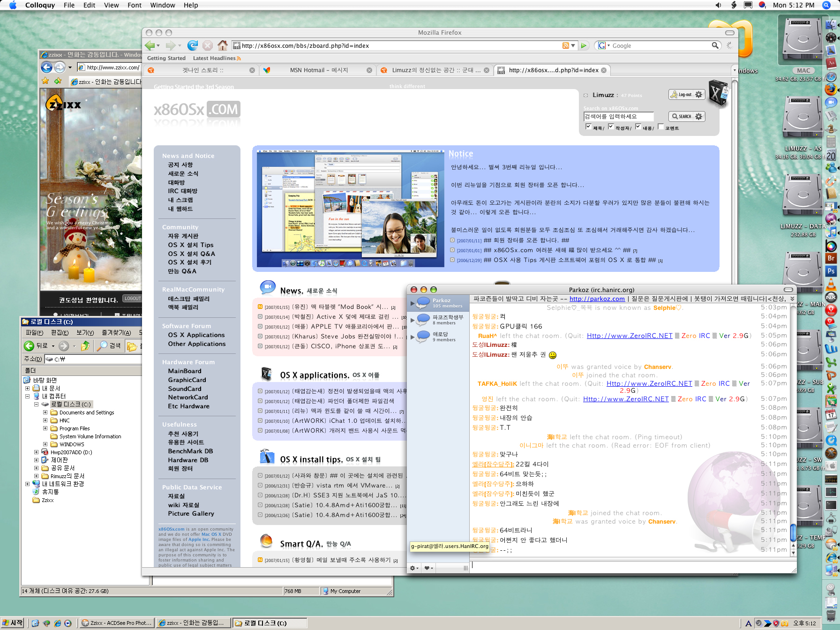Expand the Documents and Settings folder

[45, 412]
